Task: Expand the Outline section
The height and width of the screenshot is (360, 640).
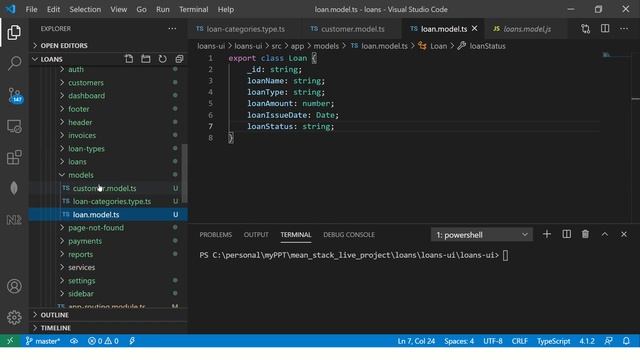Action: pos(108,315)
